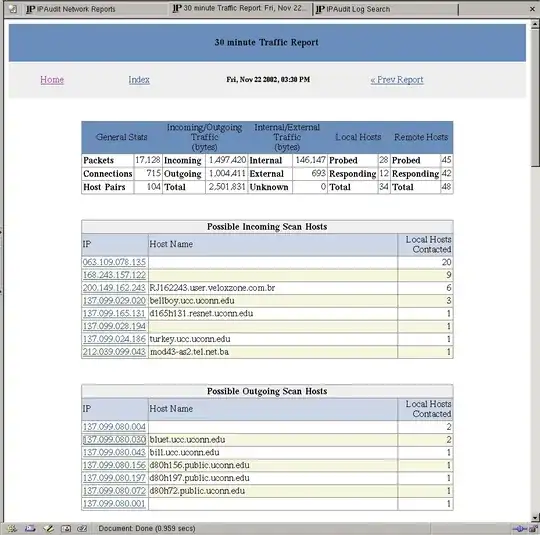Click the online/offline connection plug icon

click(519, 528)
